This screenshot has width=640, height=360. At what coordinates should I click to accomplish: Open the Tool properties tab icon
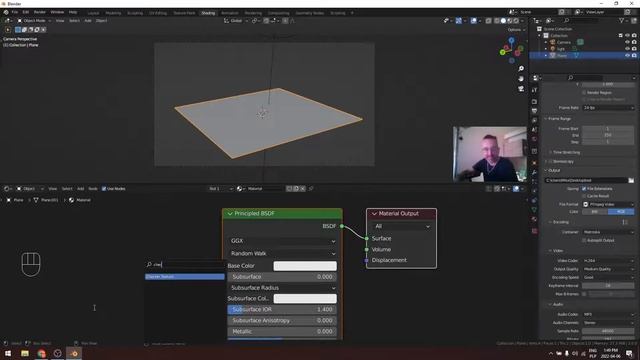[x=534, y=90]
